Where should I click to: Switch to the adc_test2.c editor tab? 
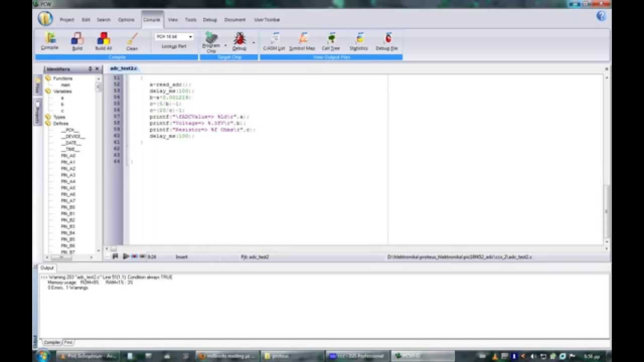123,68
